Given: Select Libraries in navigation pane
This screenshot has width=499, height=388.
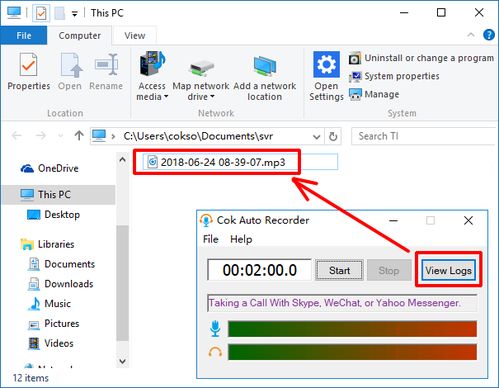Looking at the screenshot, I should click(x=47, y=244).
